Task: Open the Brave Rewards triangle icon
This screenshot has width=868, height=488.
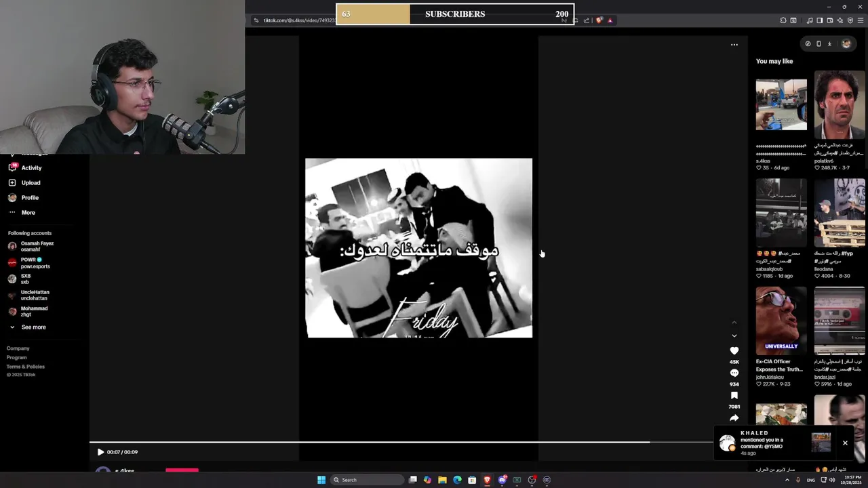Action: coord(610,20)
